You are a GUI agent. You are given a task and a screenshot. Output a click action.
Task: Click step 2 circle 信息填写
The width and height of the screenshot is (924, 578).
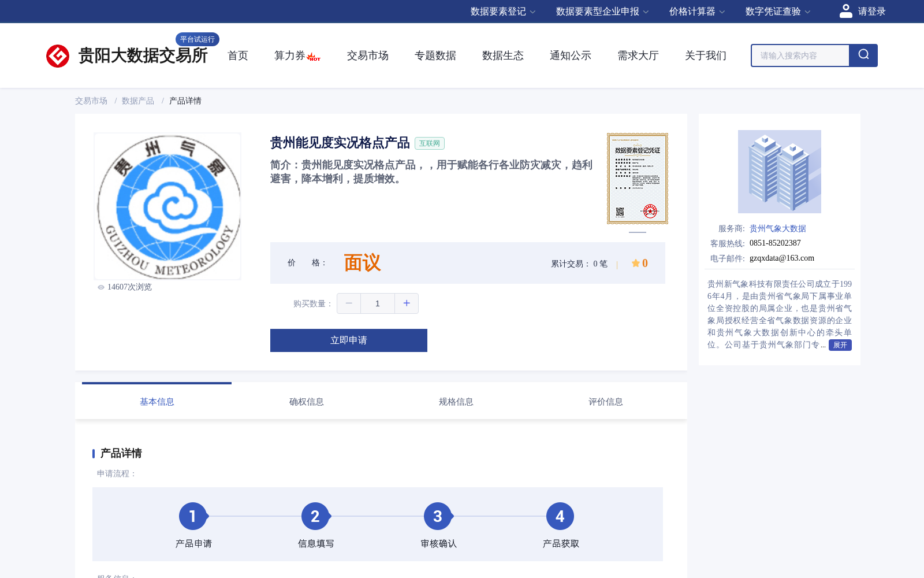[x=315, y=516]
